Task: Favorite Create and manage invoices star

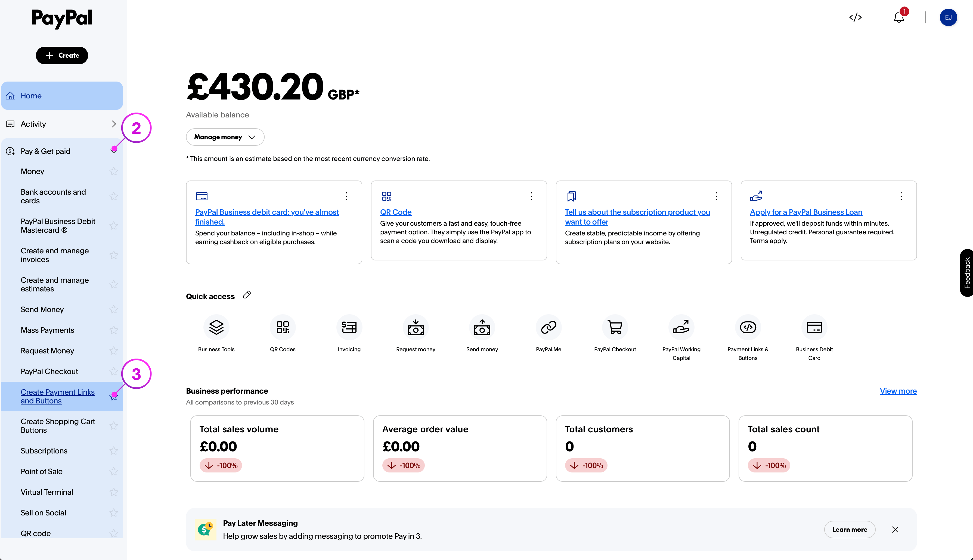Action: pyautogui.click(x=113, y=255)
